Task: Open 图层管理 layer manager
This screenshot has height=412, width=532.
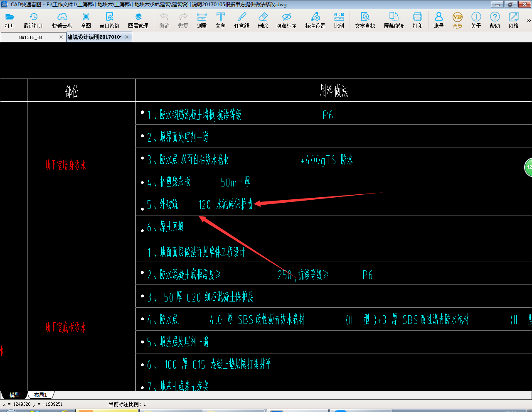Action: point(138,20)
